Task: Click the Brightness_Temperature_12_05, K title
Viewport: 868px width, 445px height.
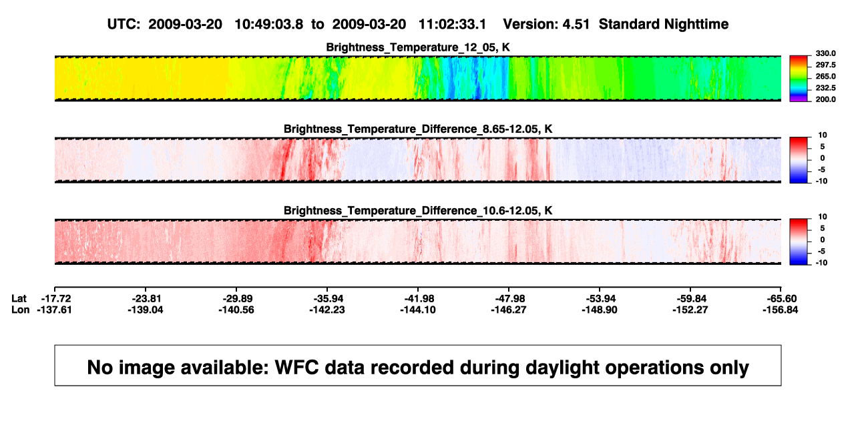Action: click(x=418, y=47)
